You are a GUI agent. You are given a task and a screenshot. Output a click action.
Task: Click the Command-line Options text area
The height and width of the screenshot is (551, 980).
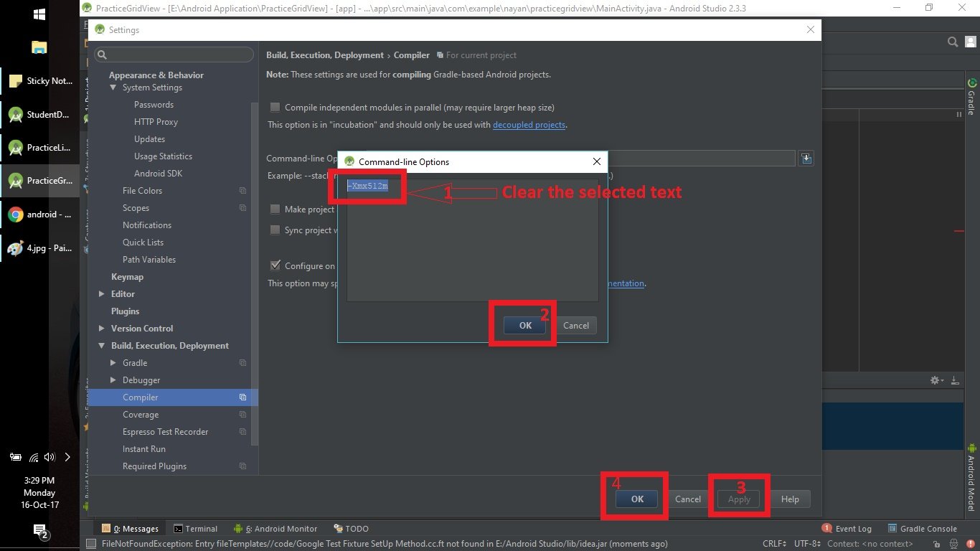click(472, 240)
